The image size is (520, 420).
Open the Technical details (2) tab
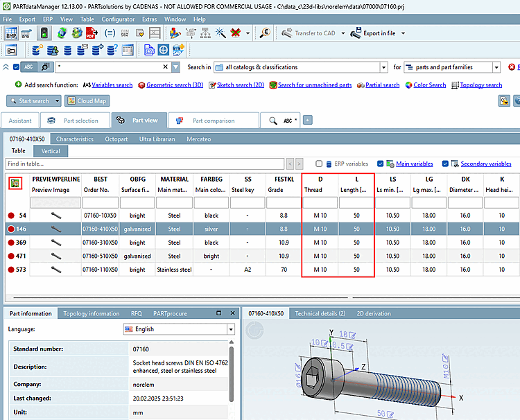tap(320, 313)
